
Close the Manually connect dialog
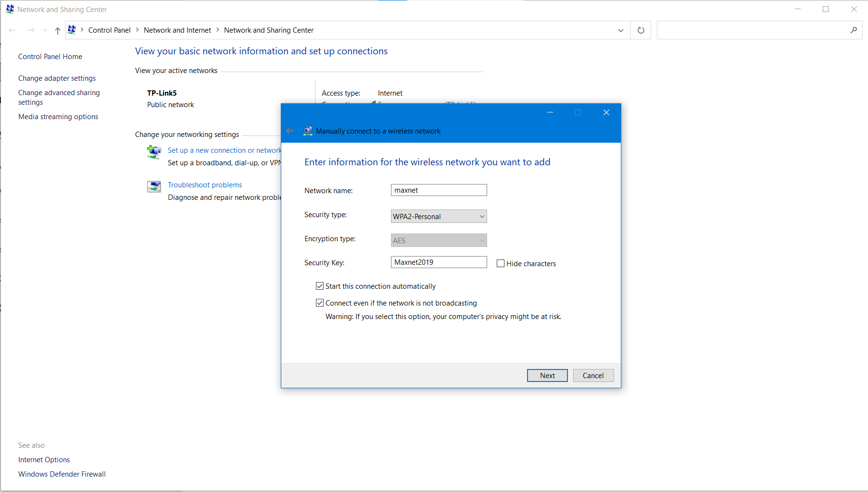[x=606, y=112]
